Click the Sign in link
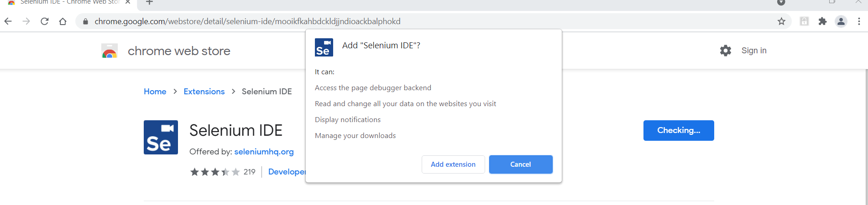Viewport: 868px width, 205px height. click(753, 51)
